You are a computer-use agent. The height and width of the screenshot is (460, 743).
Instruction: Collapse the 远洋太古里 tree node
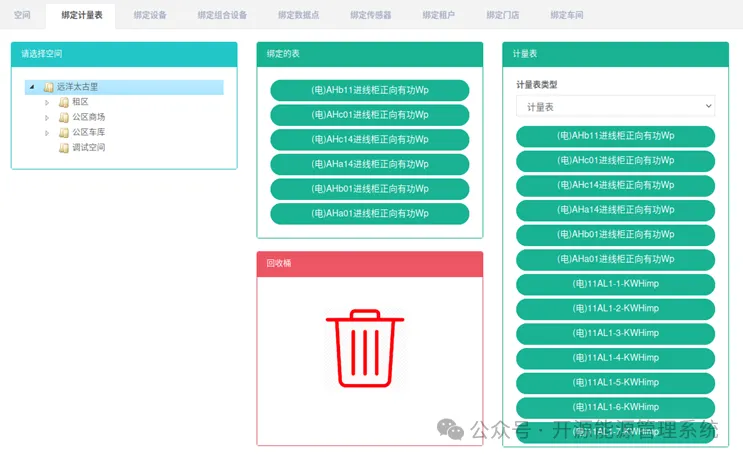pos(32,87)
